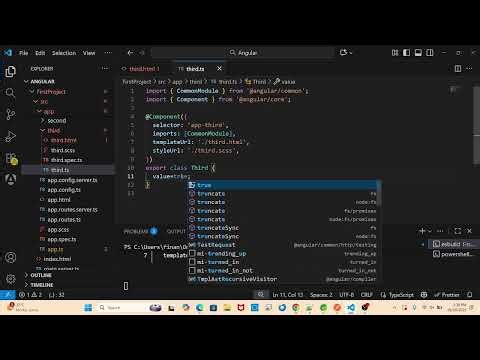
Task: Go forward with the right arrow
Action: [x=142, y=53]
